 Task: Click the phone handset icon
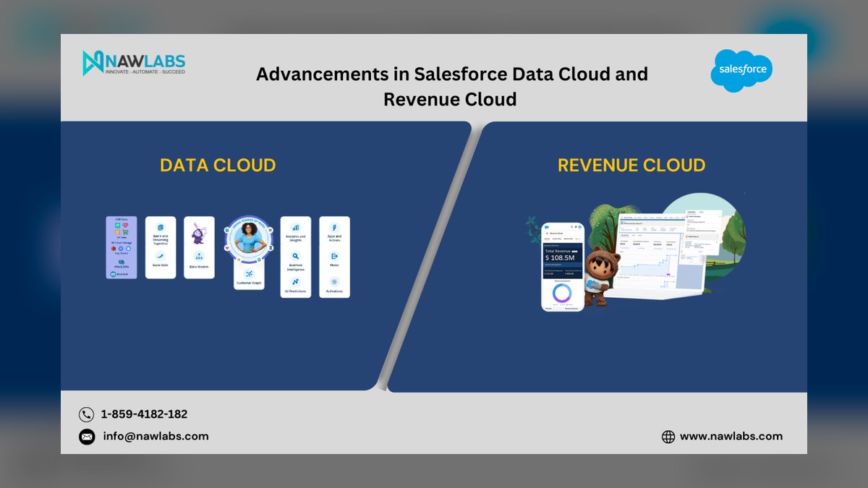(x=87, y=414)
